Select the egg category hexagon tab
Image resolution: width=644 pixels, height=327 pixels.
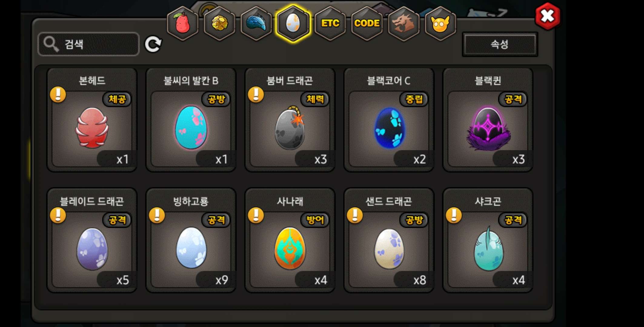[293, 23]
